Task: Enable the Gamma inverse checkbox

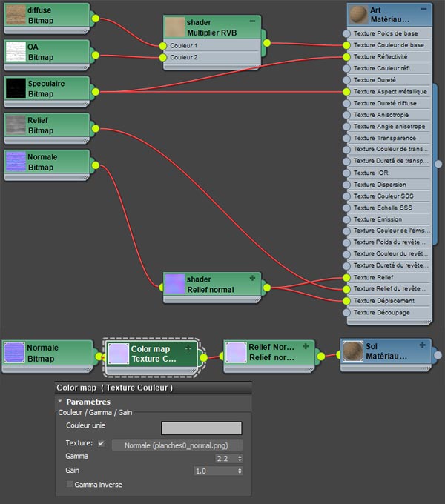Action: 70,485
